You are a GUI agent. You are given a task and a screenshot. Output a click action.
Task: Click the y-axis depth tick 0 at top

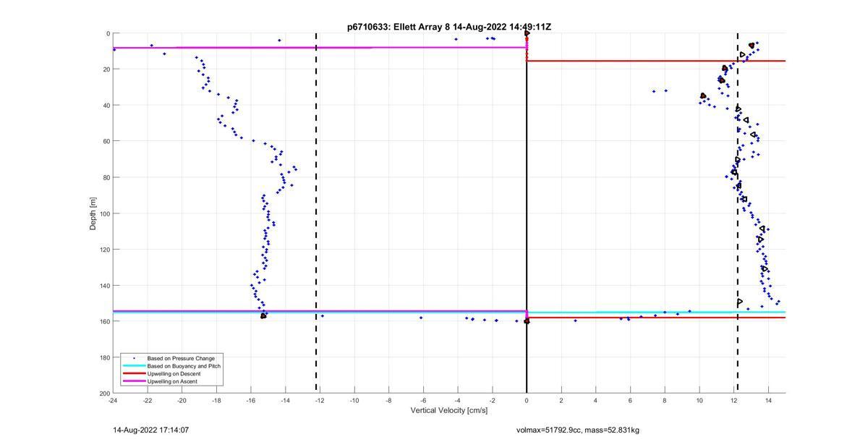pyautogui.click(x=108, y=33)
